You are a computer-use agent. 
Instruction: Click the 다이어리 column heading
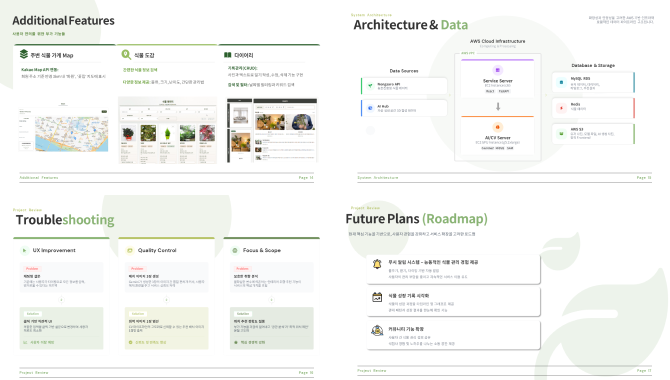tap(244, 55)
